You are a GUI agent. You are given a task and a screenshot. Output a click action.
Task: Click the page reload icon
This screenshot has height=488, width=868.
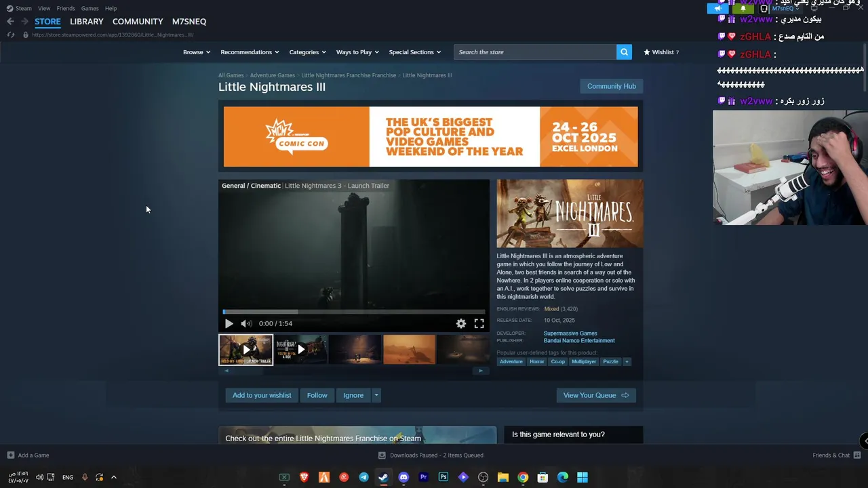11,35
